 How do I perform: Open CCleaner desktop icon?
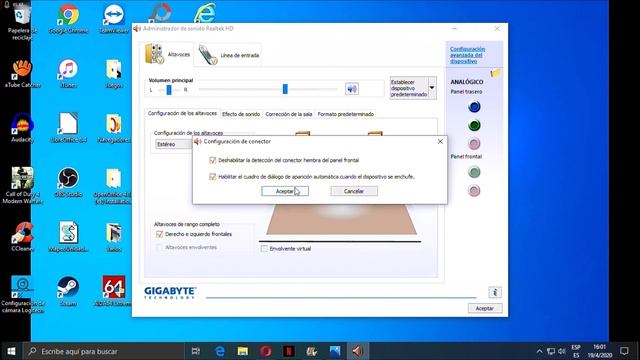tap(22, 237)
